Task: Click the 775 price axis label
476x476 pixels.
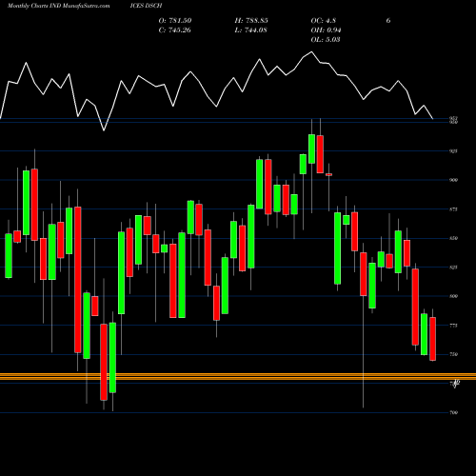Action: pos(453,326)
